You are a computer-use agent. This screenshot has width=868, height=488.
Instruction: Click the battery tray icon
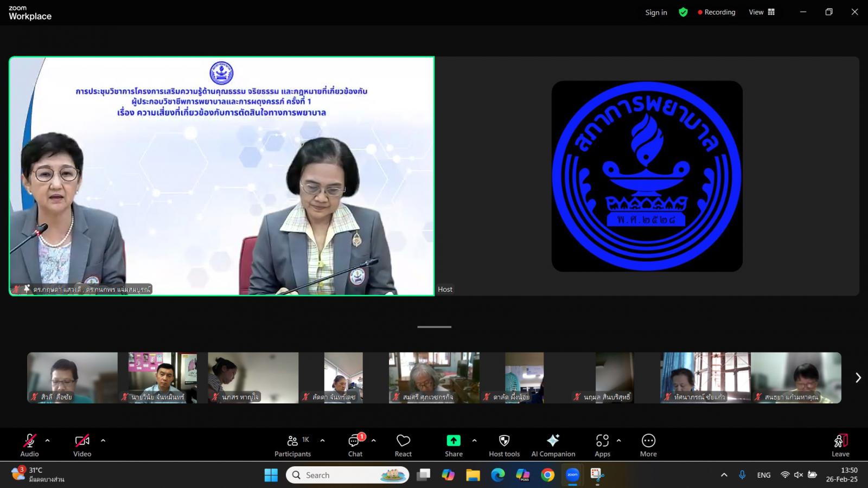(x=812, y=475)
